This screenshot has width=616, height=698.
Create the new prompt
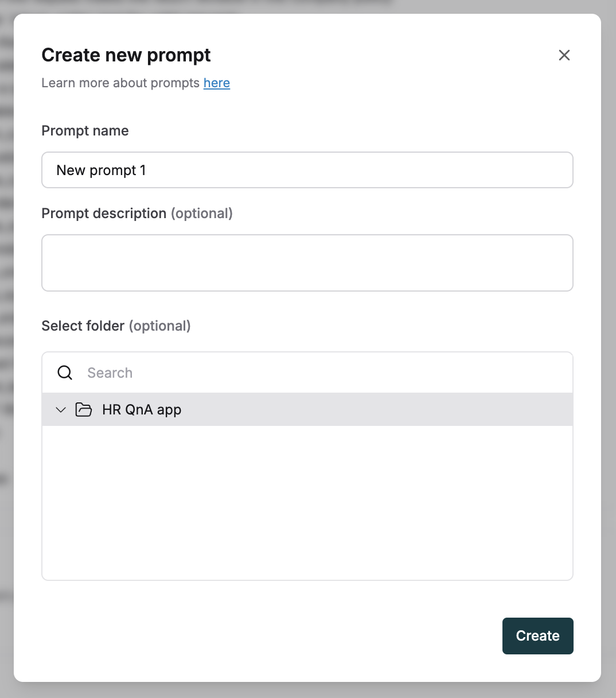click(538, 636)
